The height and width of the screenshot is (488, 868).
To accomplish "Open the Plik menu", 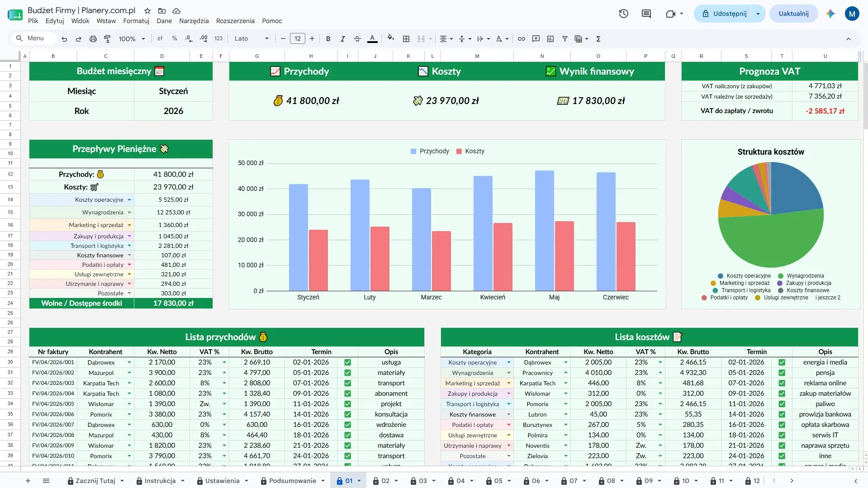I will pyautogui.click(x=33, y=21).
